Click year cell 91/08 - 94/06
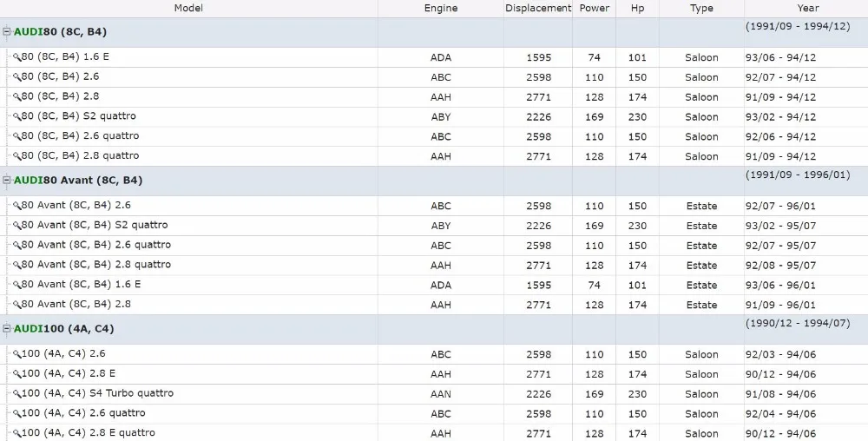The image size is (868, 441). click(780, 394)
